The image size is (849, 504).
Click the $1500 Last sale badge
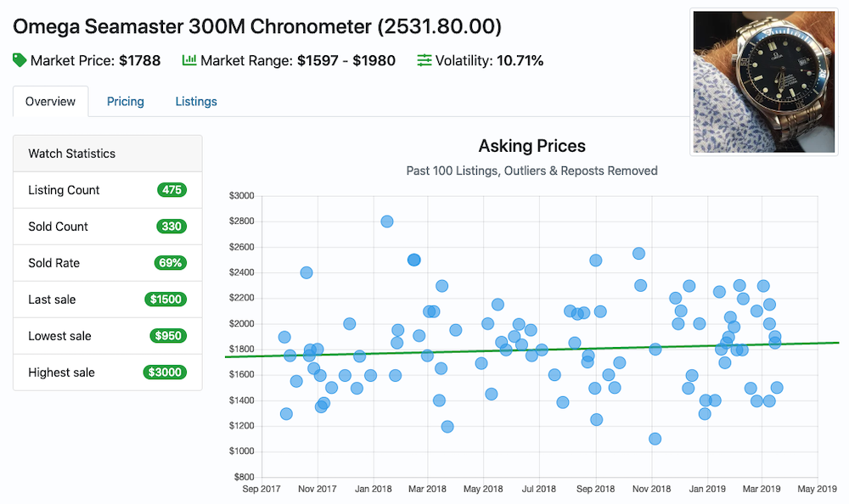[166, 300]
